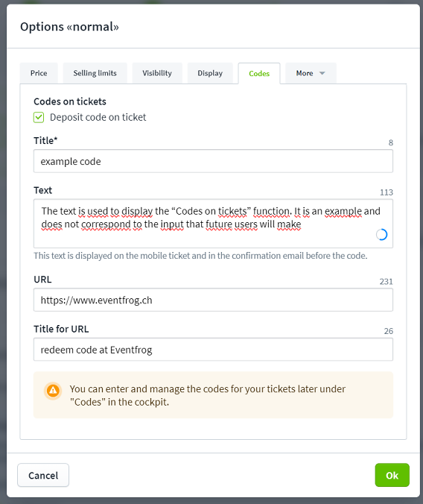Go to the Visibility tab
Viewport: 423px width, 504px height.
coord(157,73)
